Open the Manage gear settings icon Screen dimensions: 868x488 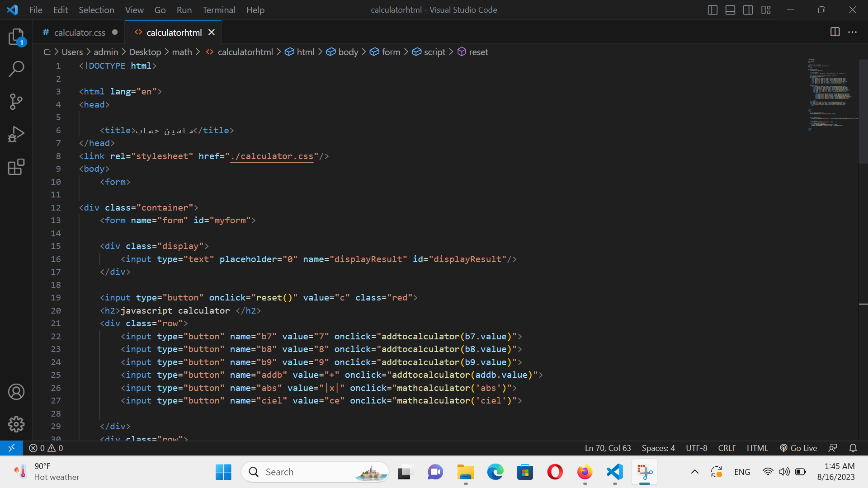[x=16, y=424]
